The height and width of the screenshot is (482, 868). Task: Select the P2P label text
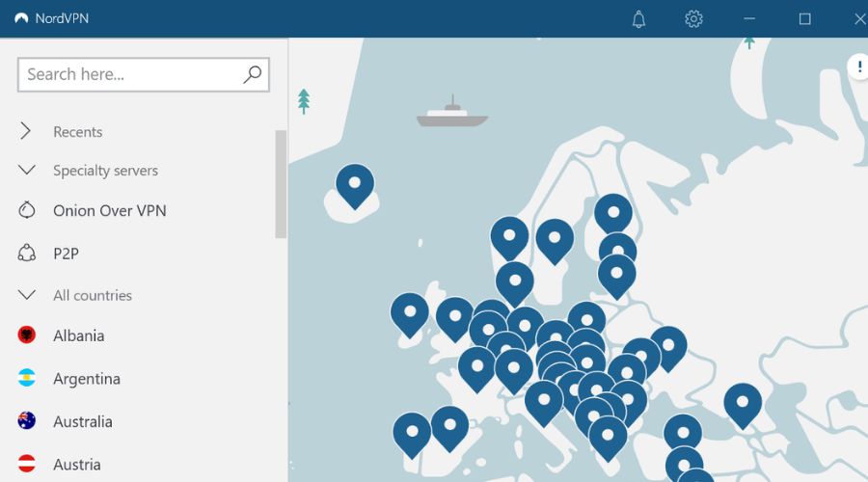pyautogui.click(x=66, y=254)
